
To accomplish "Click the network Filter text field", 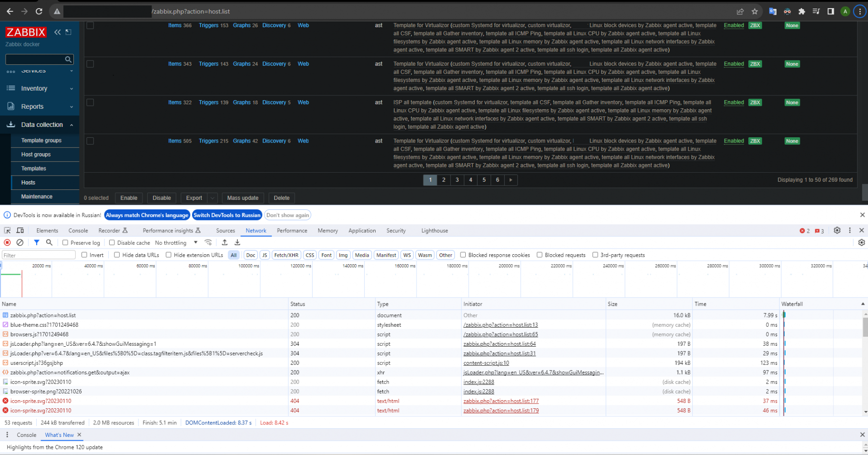I will (39, 255).
